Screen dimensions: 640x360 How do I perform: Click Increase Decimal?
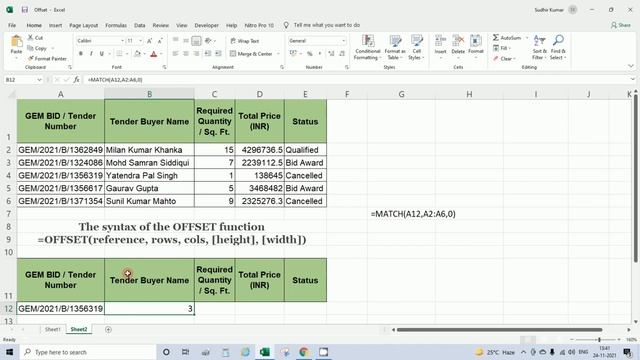(x=331, y=54)
